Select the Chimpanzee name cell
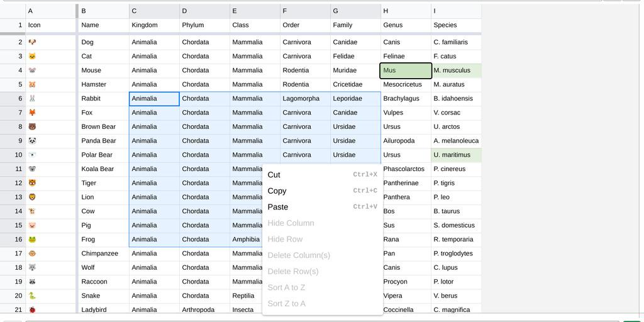644x322 pixels. [x=103, y=253]
